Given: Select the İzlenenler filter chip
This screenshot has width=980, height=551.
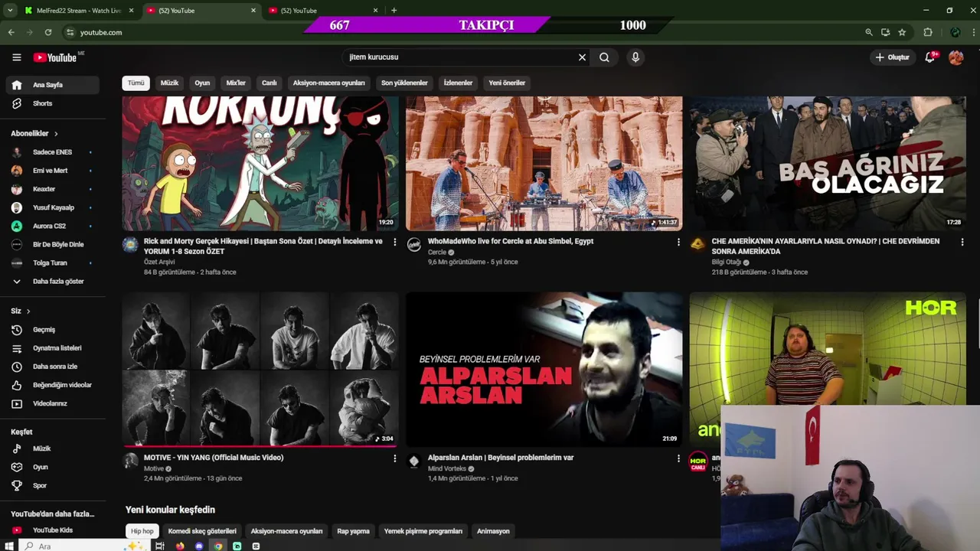Looking at the screenshot, I should pyautogui.click(x=458, y=83).
